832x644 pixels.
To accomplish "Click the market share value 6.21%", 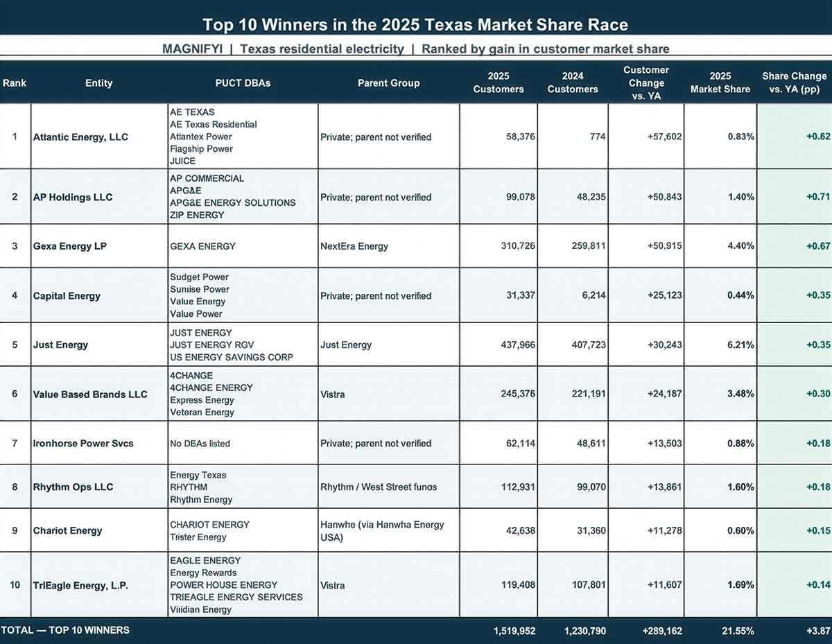I will (741, 345).
